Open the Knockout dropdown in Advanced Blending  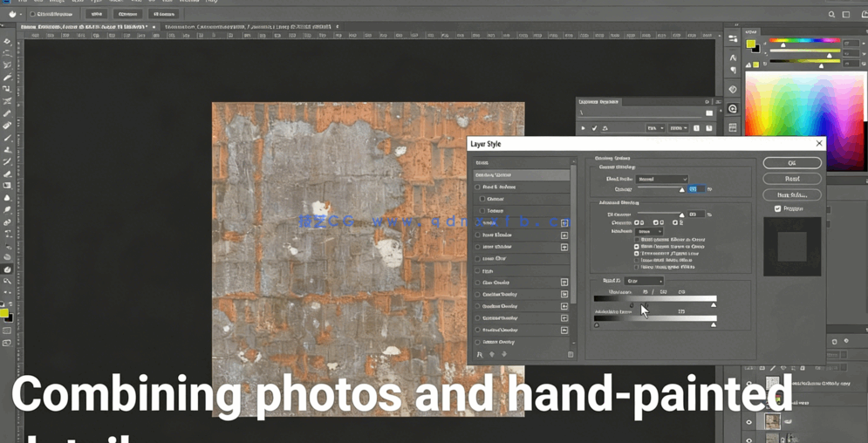[x=648, y=232]
